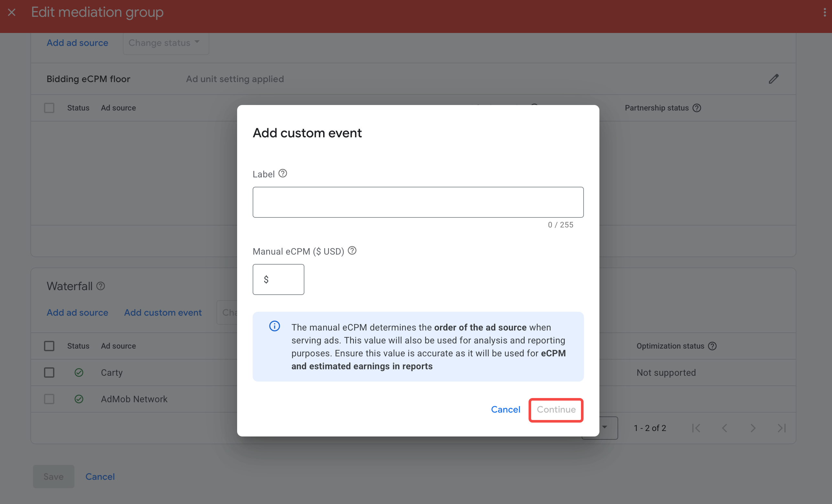Edit the Bidding eCPM floor setting
This screenshot has height=504, width=832.
click(774, 79)
